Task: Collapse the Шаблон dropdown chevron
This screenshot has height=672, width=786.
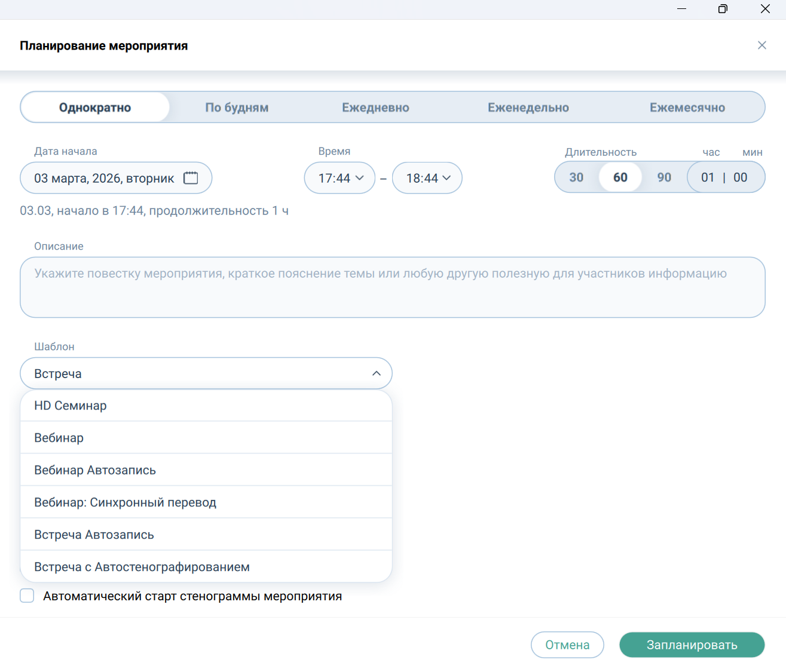Action: (376, 373)
